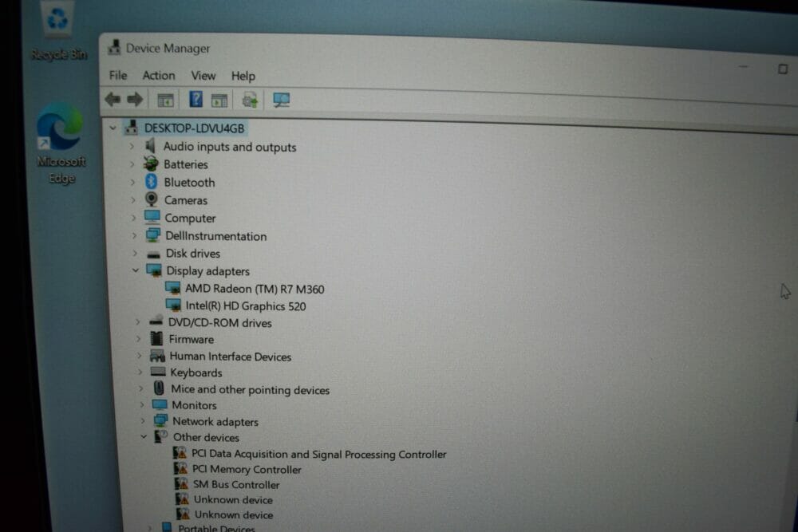Screen dimensions: 798x532
Task: Click the Batteries icon
Action: (x=151, y=164)
